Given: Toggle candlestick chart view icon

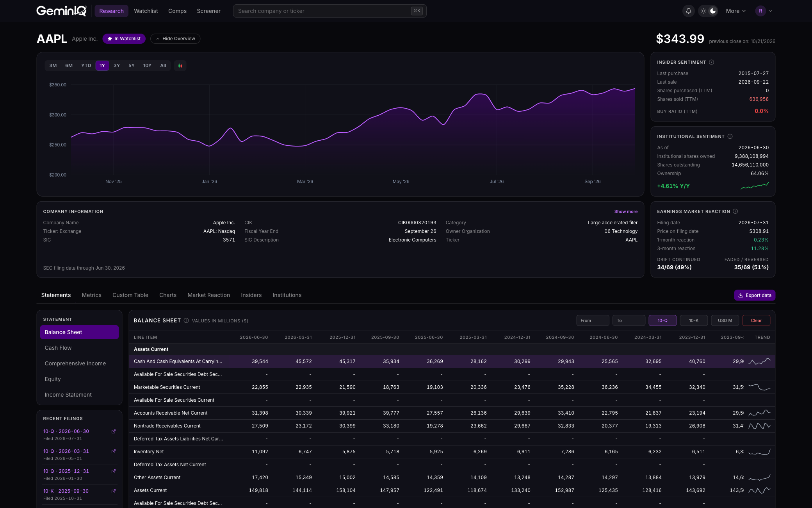Looking at the screenshot, I should pyautogui.click(x=180, y=66).
